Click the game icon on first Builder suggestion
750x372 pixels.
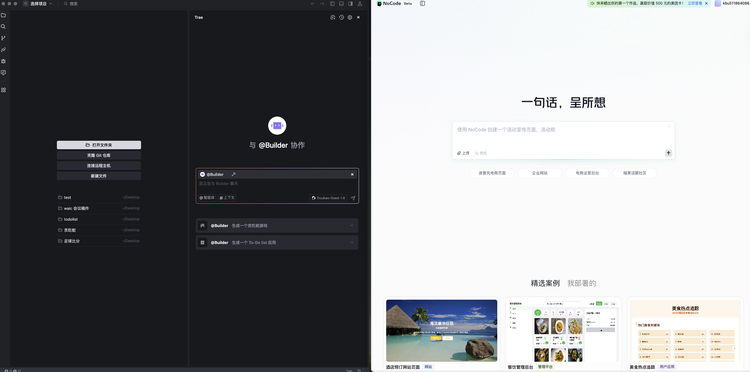(203, 226)
